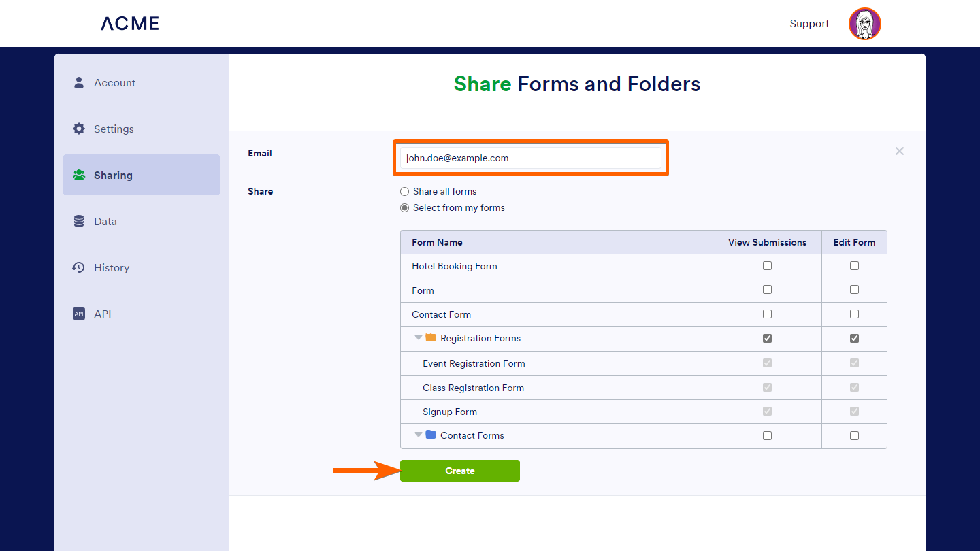Image resolution: width=980 pixels, height=551 pixels.
Task: Click the Data database icon
Action: coord(79,221)
